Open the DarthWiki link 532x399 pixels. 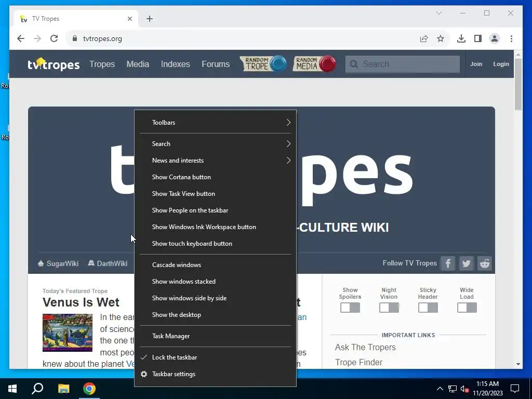point(108,263)
